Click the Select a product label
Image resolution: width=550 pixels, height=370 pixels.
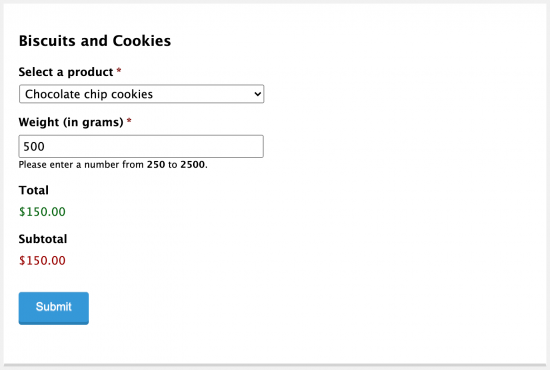(66, 72)
